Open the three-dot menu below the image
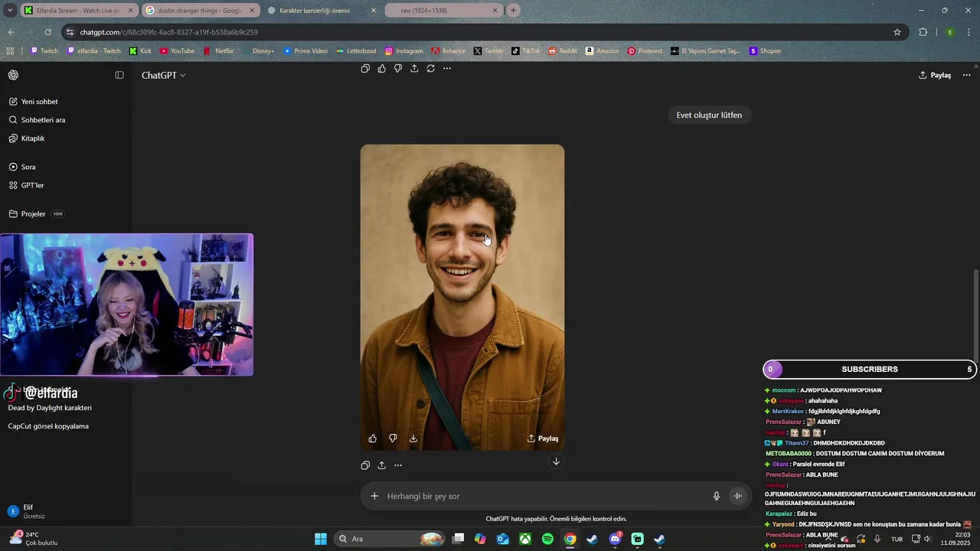Image resolution: width=980 pixels, height=551 pixels. [398, 465]
